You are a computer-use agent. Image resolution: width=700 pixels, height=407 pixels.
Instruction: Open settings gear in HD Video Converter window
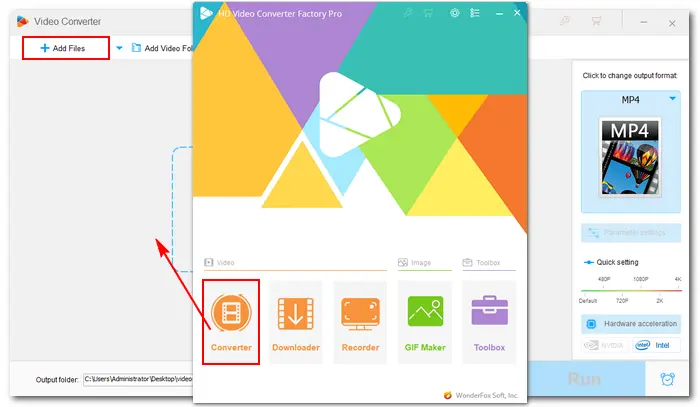click(454, 13)
